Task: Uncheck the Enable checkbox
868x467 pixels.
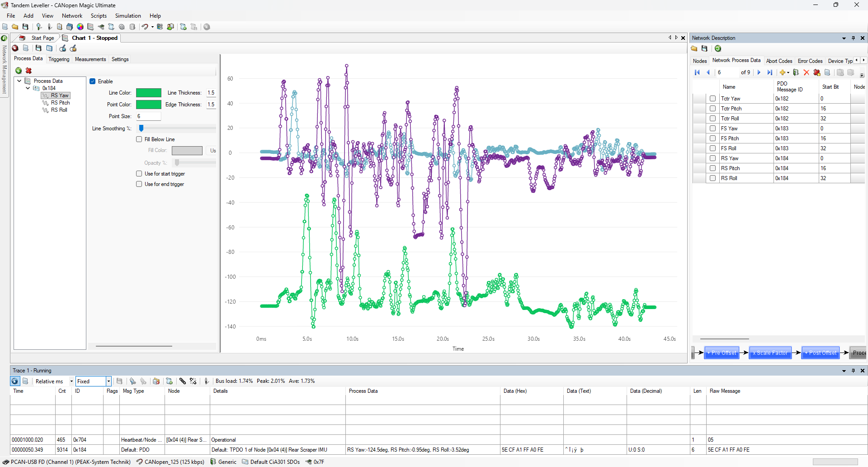Action: (93, 81)
